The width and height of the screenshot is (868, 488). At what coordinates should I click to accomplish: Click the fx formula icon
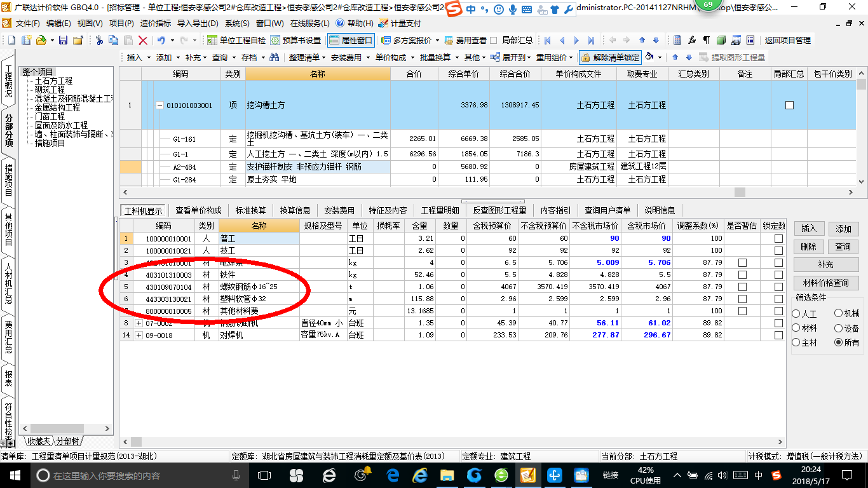tap(693, 40)
